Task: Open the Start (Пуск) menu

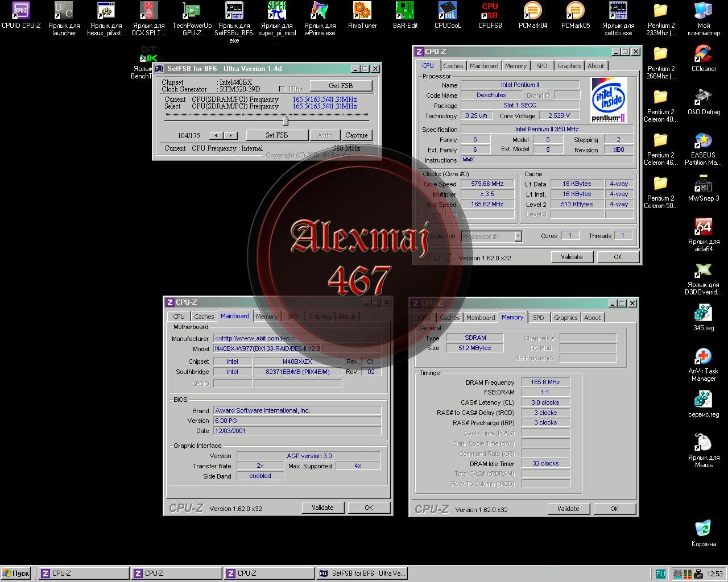Action: coord(16,573)
